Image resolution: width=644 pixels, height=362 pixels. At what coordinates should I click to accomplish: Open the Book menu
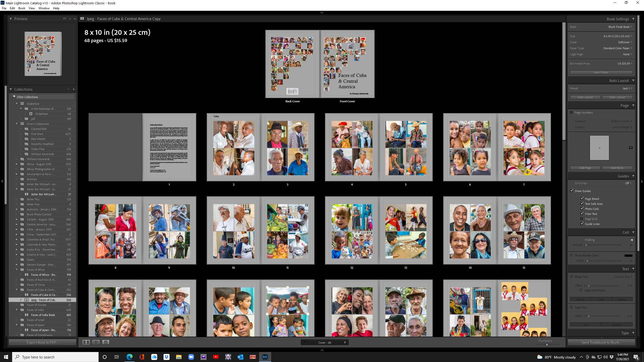(22, 8)
